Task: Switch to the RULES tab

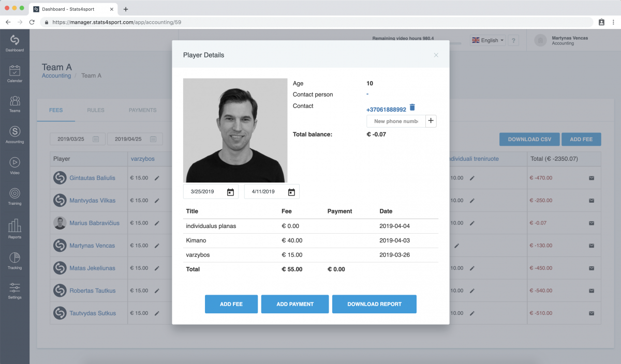Action: click(96, 110)
